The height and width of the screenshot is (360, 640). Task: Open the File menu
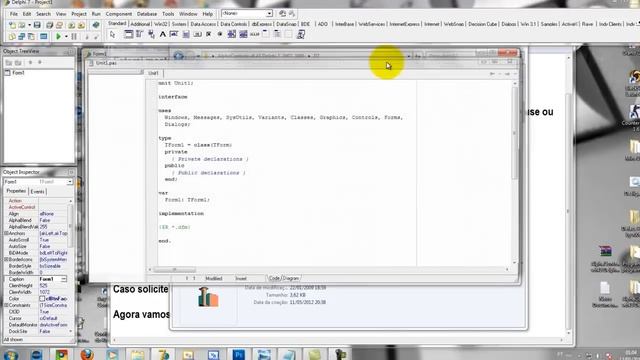tap(13, 14)
